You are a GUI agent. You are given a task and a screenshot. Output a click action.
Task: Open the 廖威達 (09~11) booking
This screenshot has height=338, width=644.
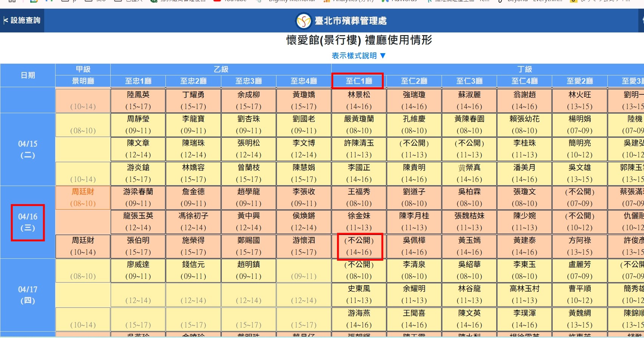tap(138, 270)
